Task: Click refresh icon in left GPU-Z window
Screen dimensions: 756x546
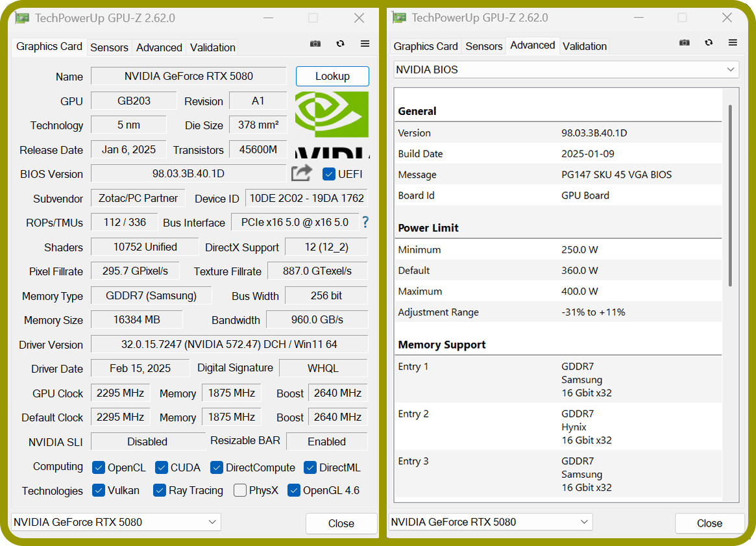Action: tap(341, 44)
